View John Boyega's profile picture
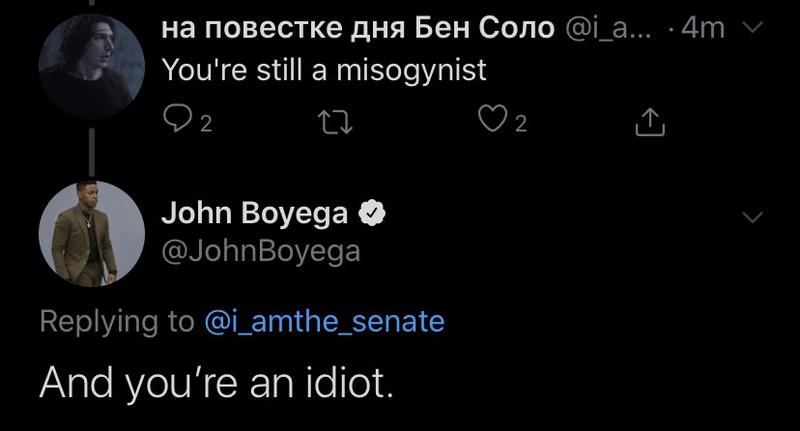 (92, 233)
